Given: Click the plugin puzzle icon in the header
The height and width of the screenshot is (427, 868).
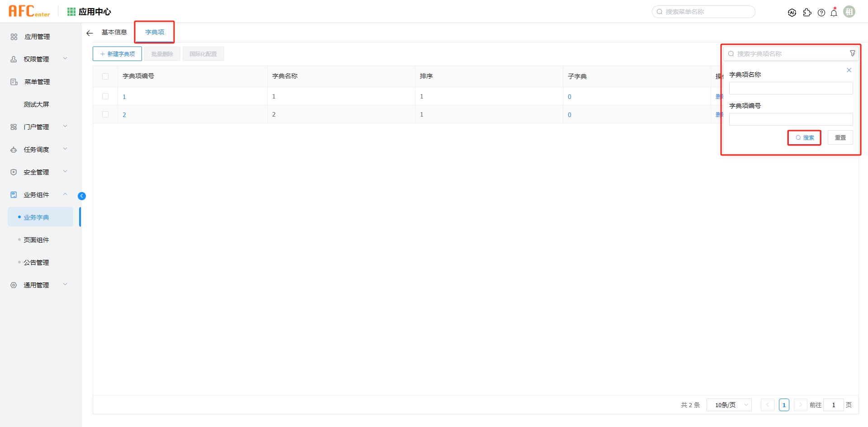Looking at the screenshot, I should coord(807,12).
